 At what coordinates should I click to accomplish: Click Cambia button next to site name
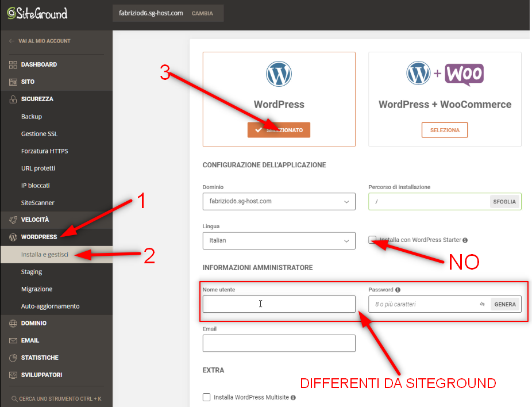(x=202, y=14)
